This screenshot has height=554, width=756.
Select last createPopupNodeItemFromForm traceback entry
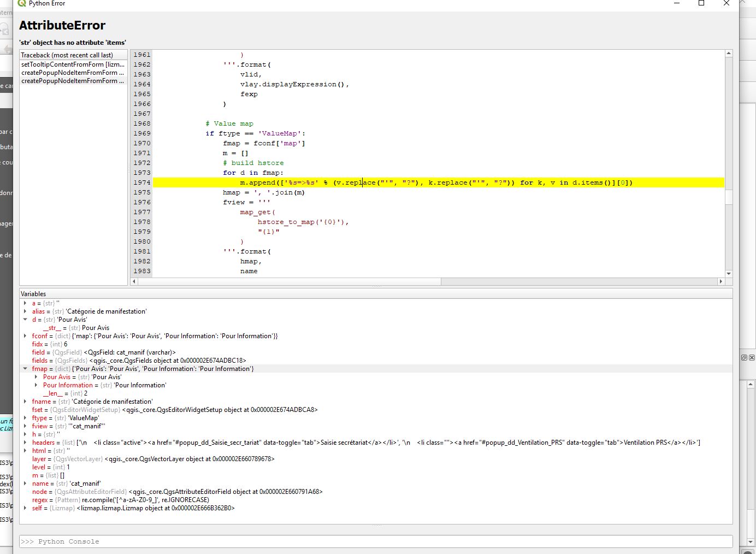point(73,81)
